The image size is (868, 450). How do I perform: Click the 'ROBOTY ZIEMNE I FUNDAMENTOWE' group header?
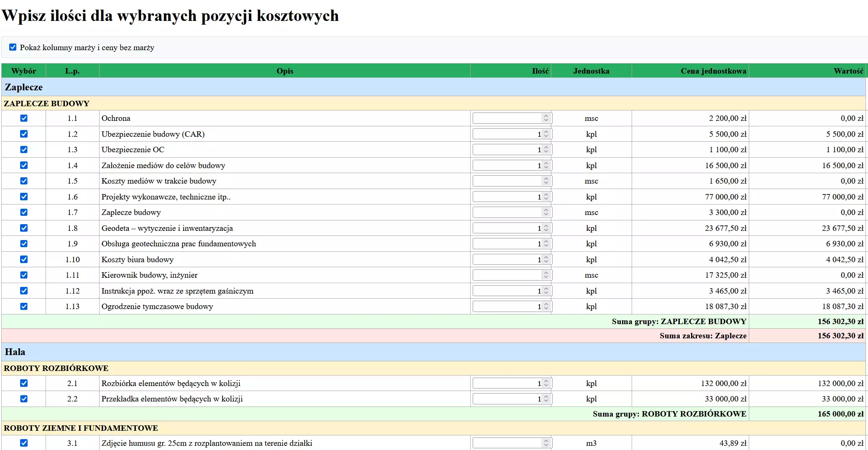point(433,428)
